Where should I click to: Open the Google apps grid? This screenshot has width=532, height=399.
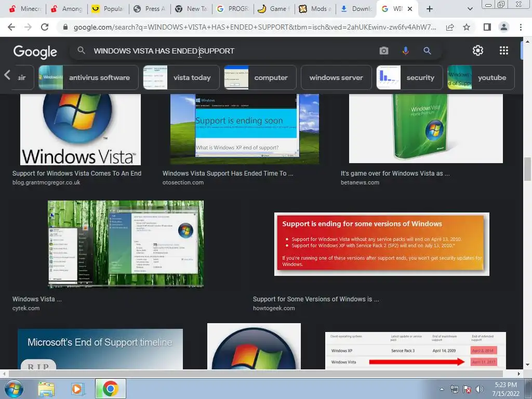pos(504,50)
